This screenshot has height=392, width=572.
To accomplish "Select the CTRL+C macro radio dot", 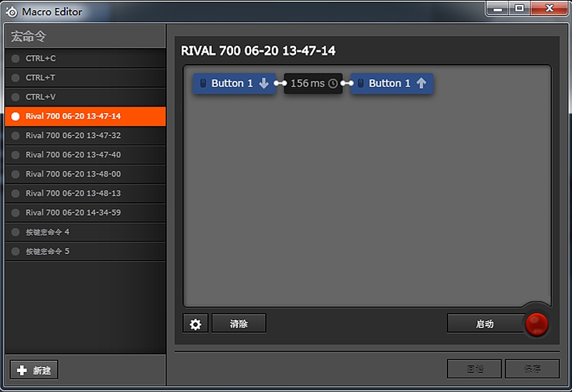I will point(15,59).
